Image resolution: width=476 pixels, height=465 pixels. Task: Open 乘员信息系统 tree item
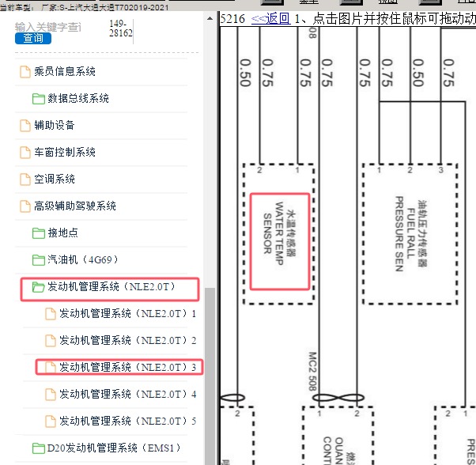pyautogui.click(x=65, y=72)
